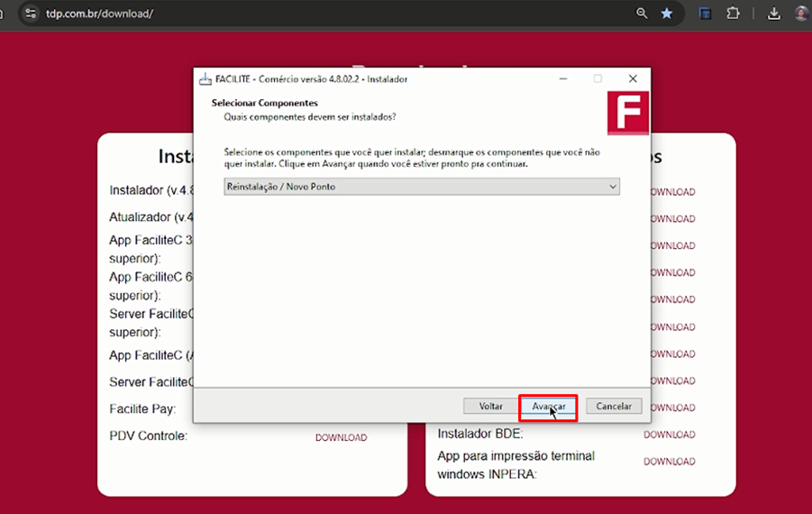Screen dimensions: 812x514
Task: Bookmark this page with the star icon
Action: click(667, 14)
